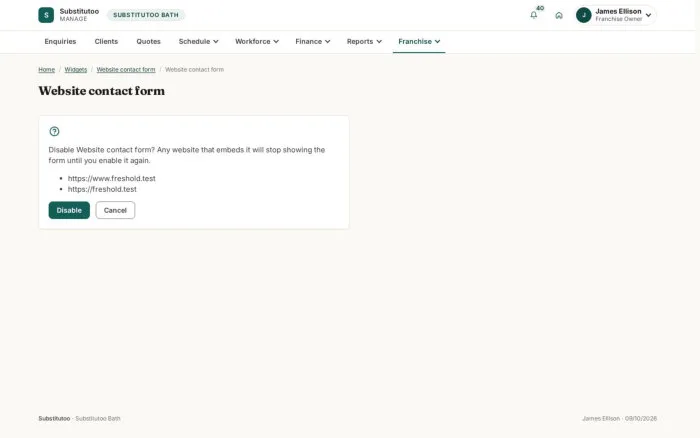Follow the Home breadcrumb link
The height and width of the screenshot is (438, 700).
(x=46, y=70)
